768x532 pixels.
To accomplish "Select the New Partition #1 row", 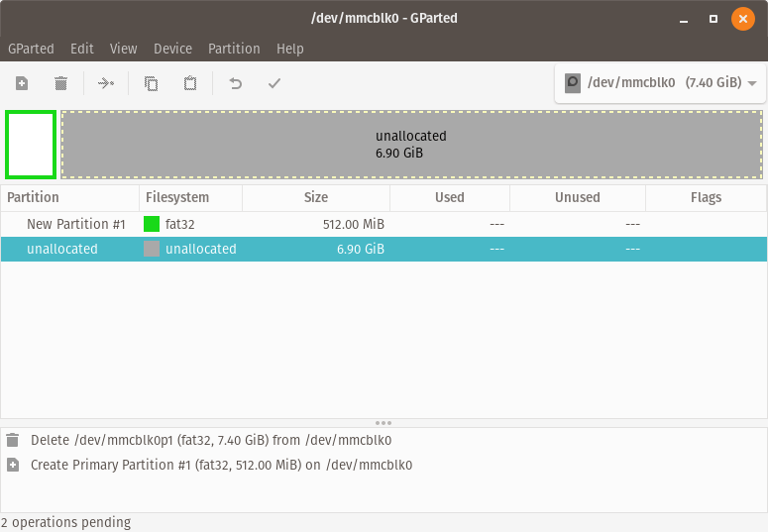I will tap(76, 225).
